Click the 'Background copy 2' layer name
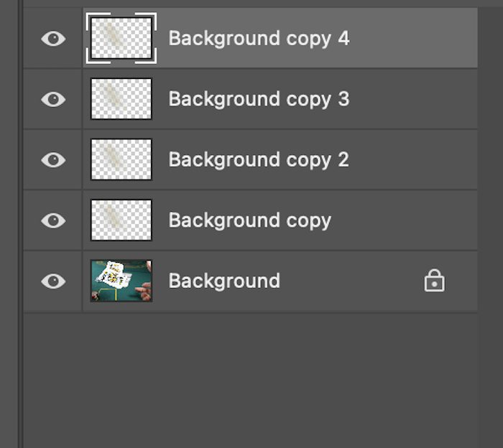Image resolution: width=503 pixels, height=448 pixels. (259, 160)
